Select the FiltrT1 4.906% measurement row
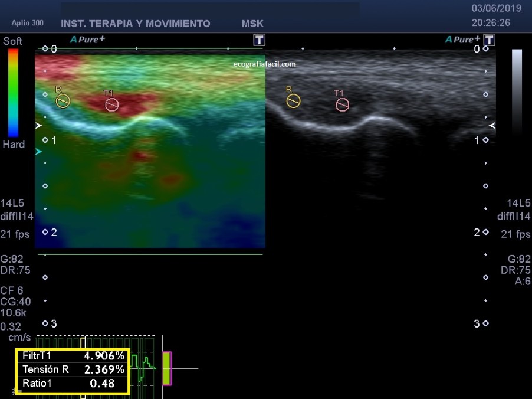This screenshot has width=532, height=399. 73,356
